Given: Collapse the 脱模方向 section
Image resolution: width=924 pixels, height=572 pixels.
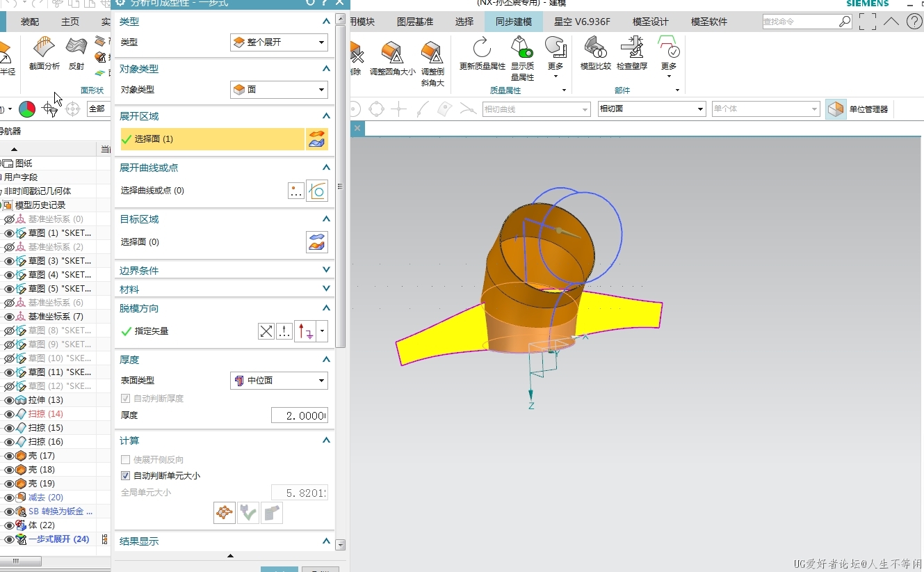Looking at the screenshot, I should [x=326, y=308].
